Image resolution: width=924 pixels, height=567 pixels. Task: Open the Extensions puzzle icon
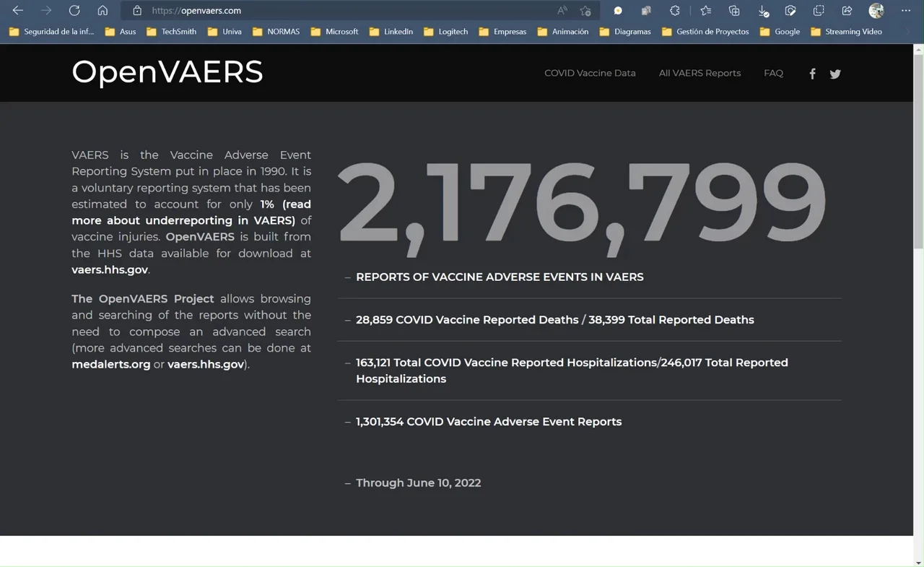[675, 11]
